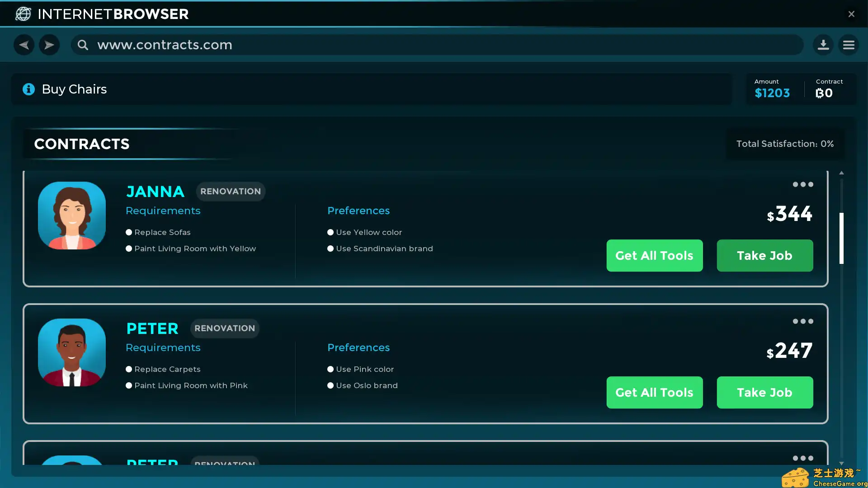Click Janna's avatar picture

pyautogui.click(x=72, y=216)
